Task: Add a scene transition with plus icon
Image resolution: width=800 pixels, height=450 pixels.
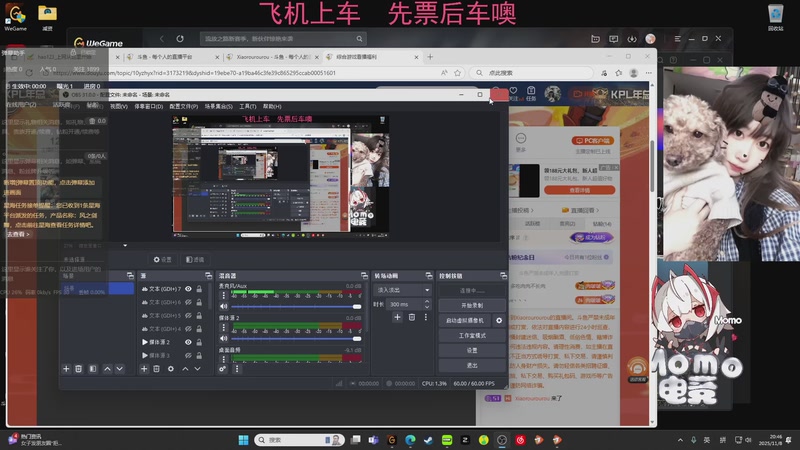Action: (397, 317)
